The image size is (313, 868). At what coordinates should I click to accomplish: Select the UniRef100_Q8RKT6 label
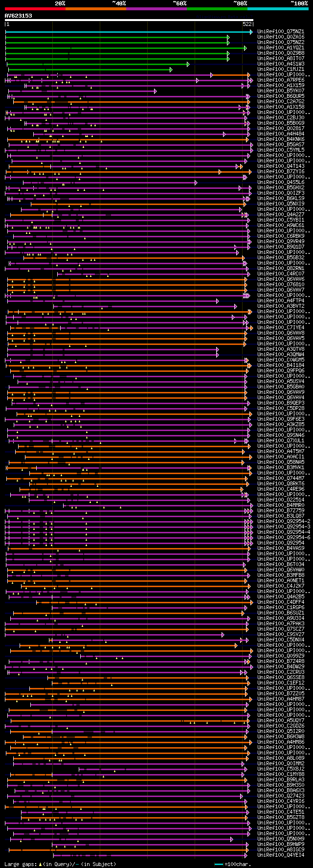[281, 484]
